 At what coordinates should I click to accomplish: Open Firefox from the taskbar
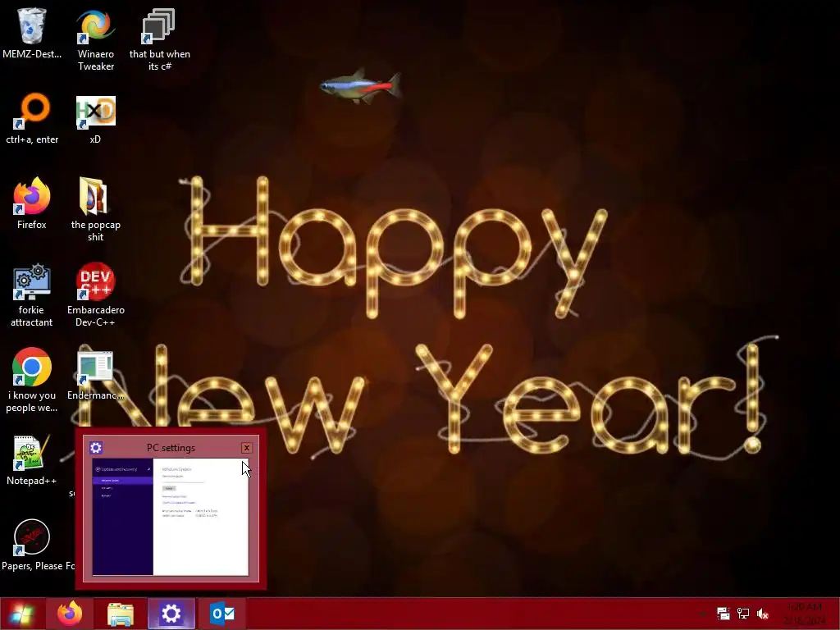[70, 614]
